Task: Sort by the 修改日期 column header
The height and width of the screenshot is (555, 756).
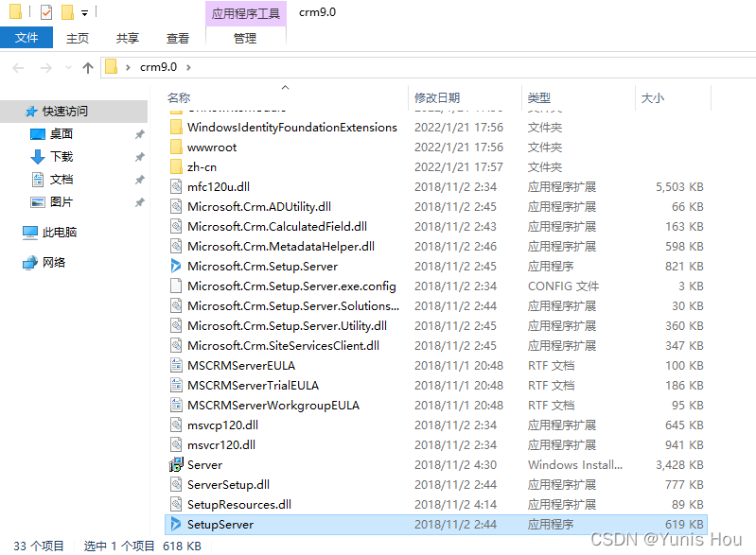Action: (x=437, y=97)
